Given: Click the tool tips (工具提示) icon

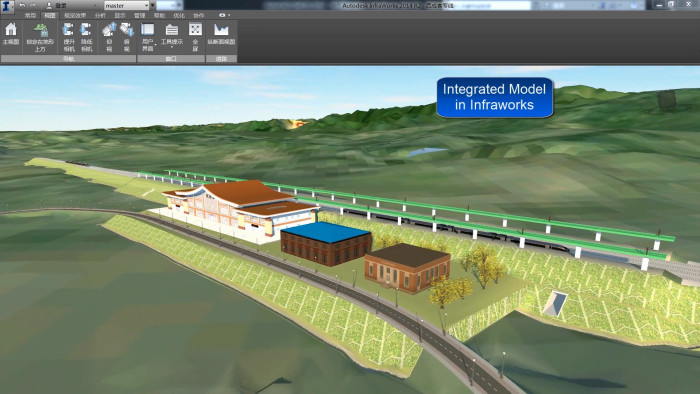Looking at the screenshot, I should [172, 30].
